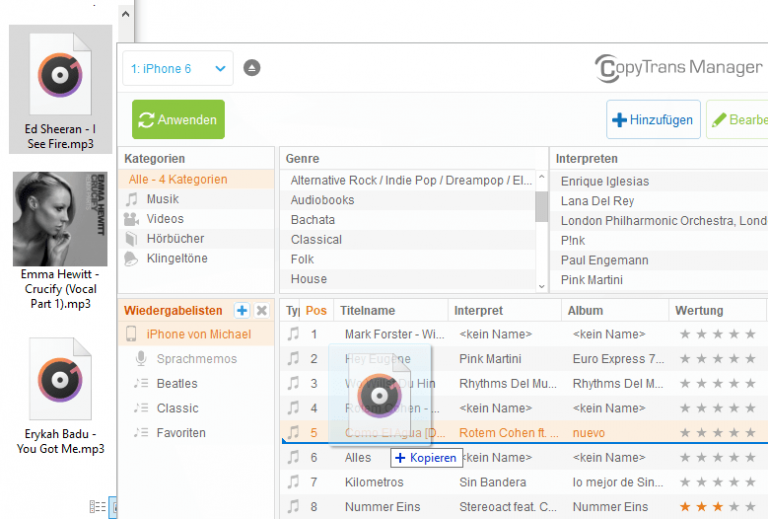The width and height of the screenshot is (768, 519).
Task: Set star rating for Nummer Eins track
Action: (717, 507)
